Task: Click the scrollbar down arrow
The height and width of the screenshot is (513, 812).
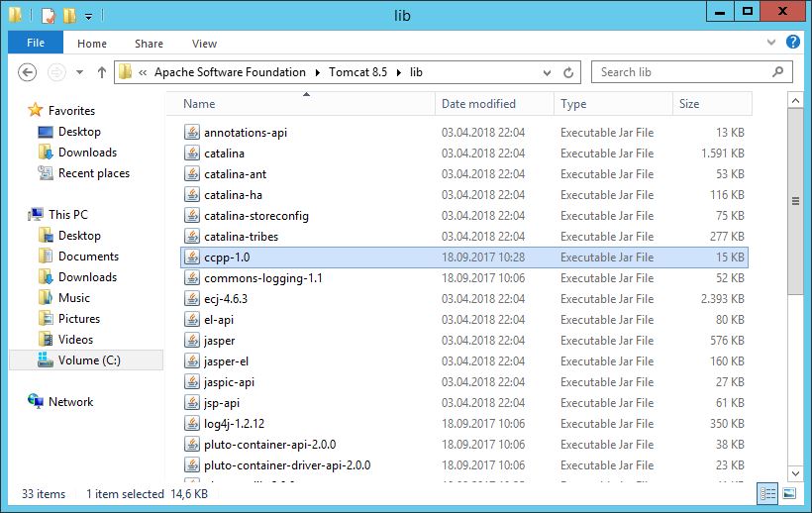Action: [x=795, y=472]
